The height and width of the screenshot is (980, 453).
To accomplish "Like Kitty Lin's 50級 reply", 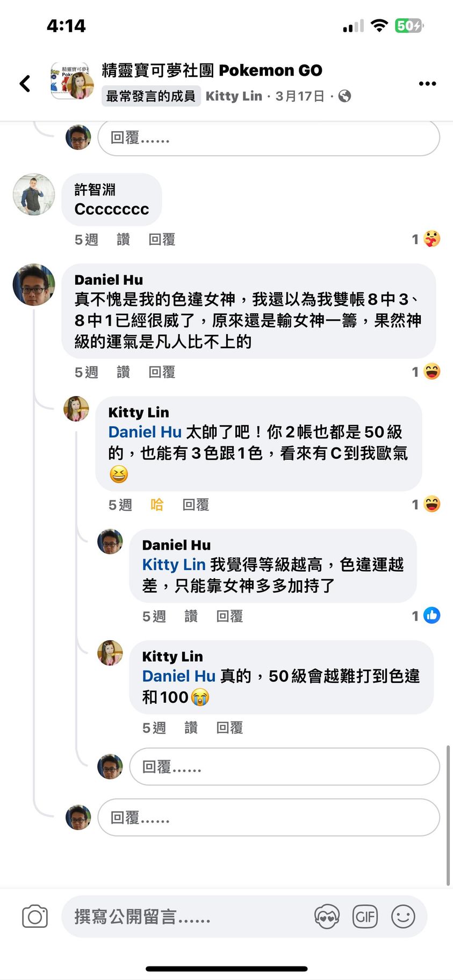I will pyautogui.click(x=191, y=728).
